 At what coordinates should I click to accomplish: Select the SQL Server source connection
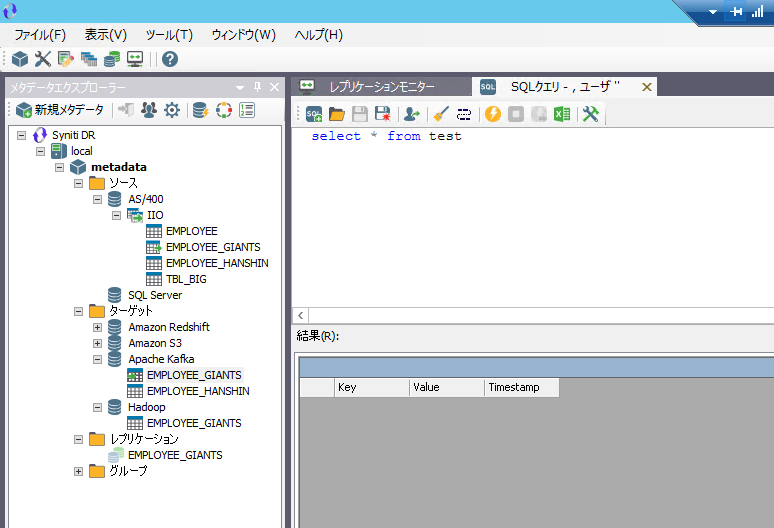click(155, 295)
